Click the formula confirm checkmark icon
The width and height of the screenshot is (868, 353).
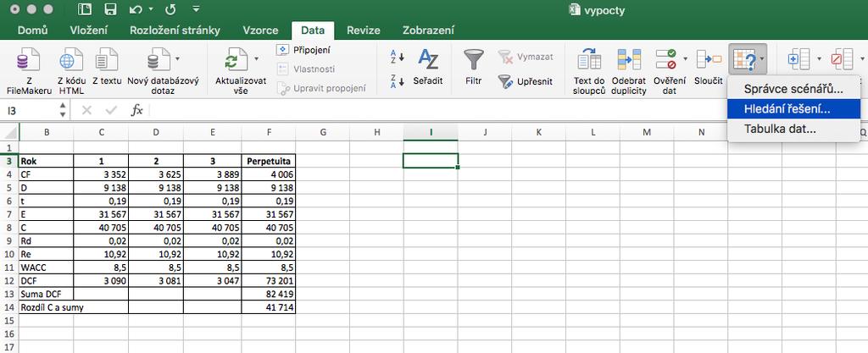point(111,110)
